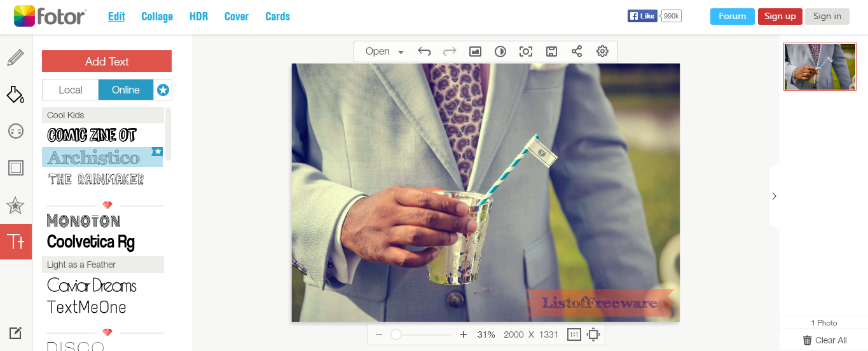Click the 1 Photo label
This screenshot has width=868, height=351.
(824, 323)
